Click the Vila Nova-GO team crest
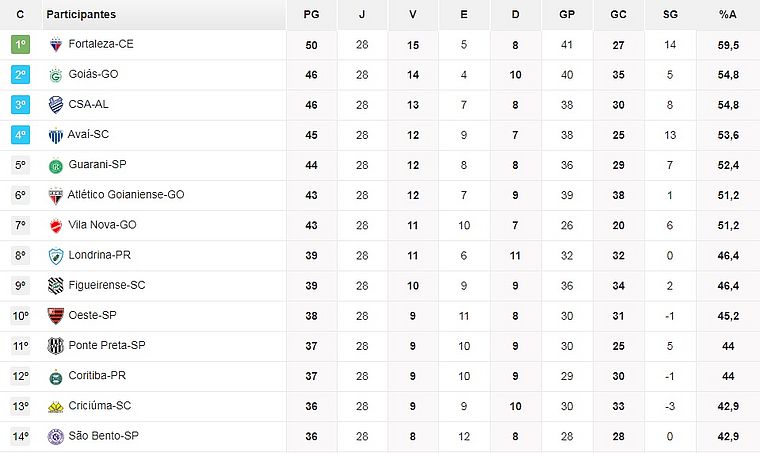The height and width of the screenshot is (453, 760). [x=56, y=226]
